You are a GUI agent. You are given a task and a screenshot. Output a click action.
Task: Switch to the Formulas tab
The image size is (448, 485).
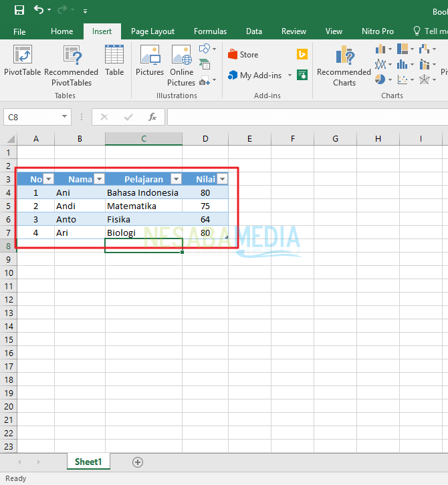click(x=210, y=31)
